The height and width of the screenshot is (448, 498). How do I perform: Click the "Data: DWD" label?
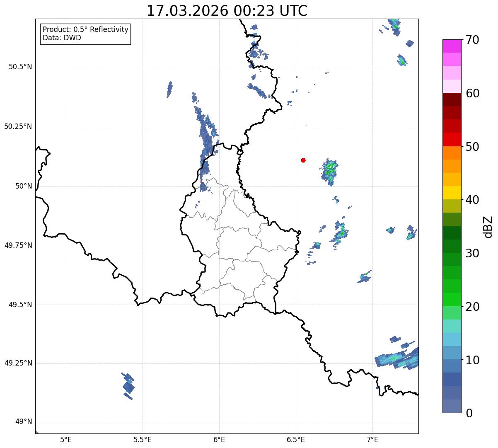pyautogui.click(x=62, y=38)
